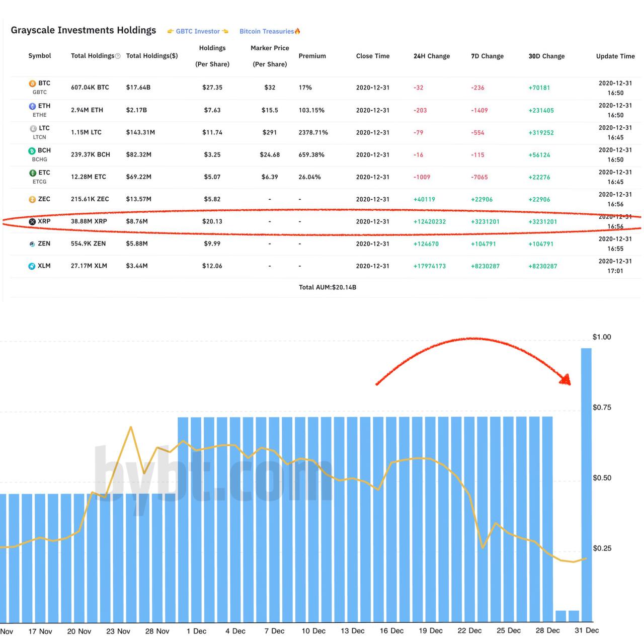644x644 pixels.
Task: Click the $1.00 y-axis label
Action: point(602,337)
